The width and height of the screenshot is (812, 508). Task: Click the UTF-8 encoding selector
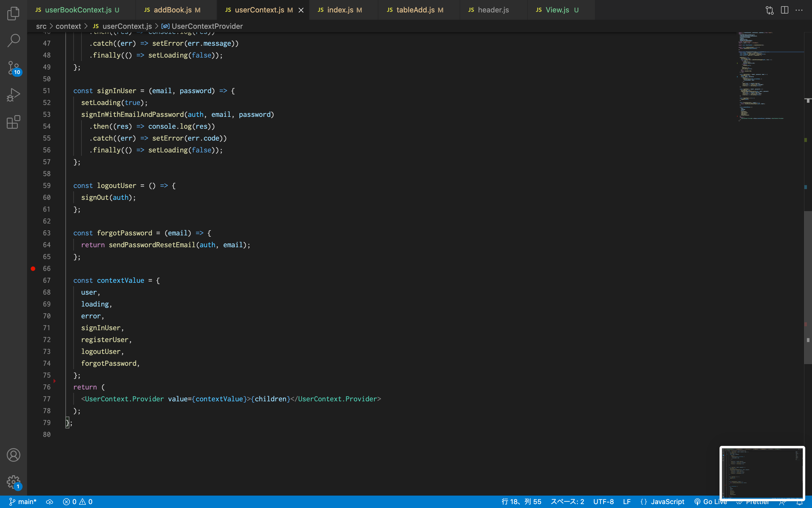pos(603,502)
